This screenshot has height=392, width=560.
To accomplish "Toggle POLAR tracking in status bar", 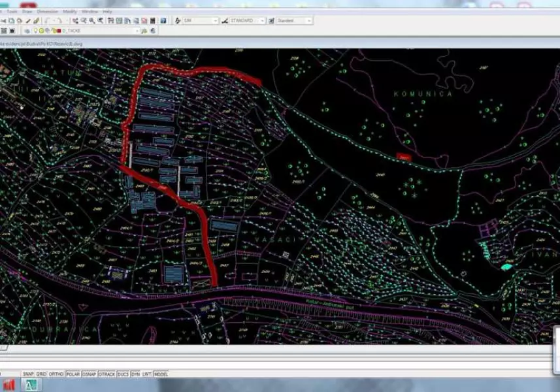I will click(x=73, y=374).
